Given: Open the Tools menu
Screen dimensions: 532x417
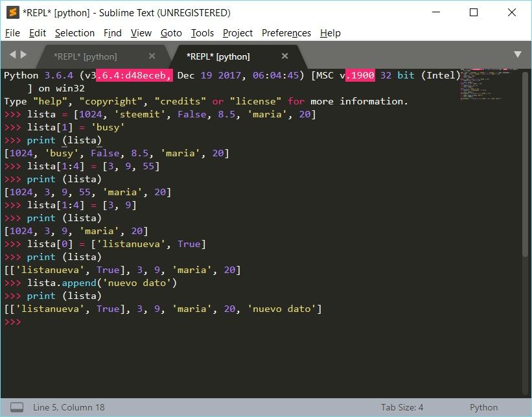Looking at the screenshot, I should point(202,33).
